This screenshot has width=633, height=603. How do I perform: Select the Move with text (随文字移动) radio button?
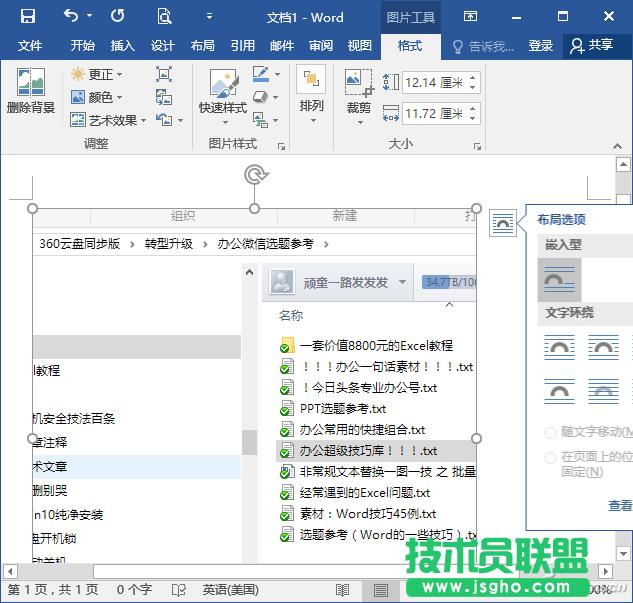point(550,432)
